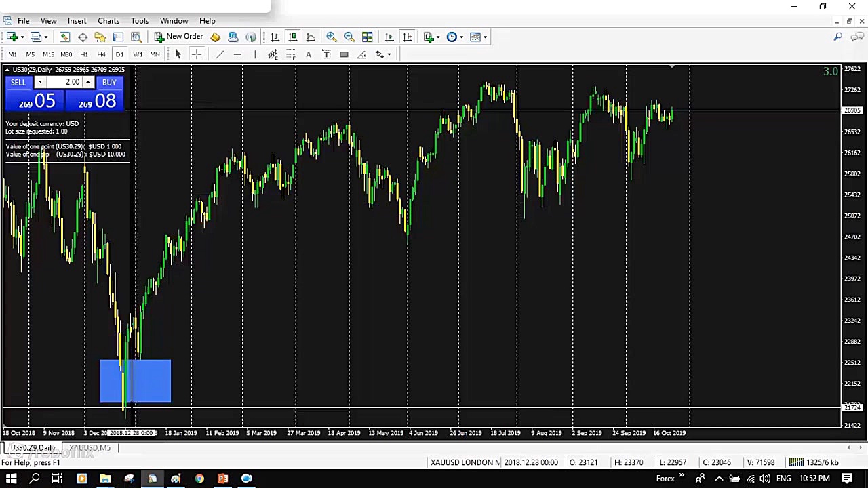Tile chart windows with the grid icon

(367, 37)
